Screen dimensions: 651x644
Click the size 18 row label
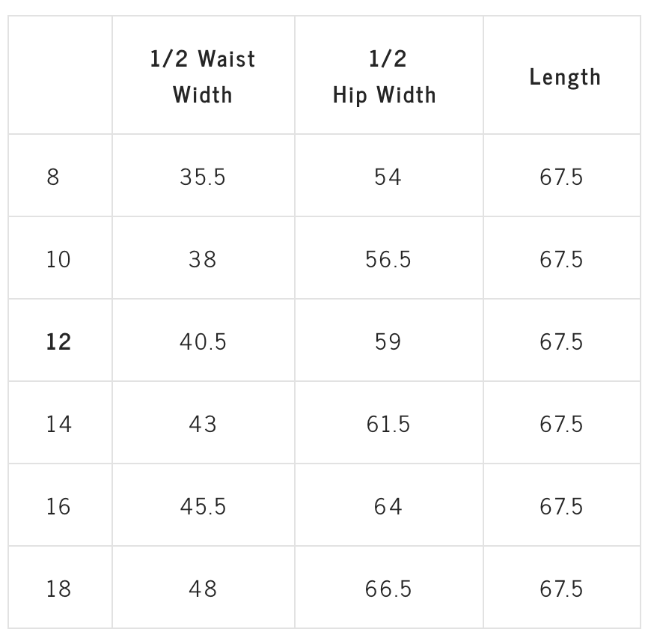click(58, 589)
